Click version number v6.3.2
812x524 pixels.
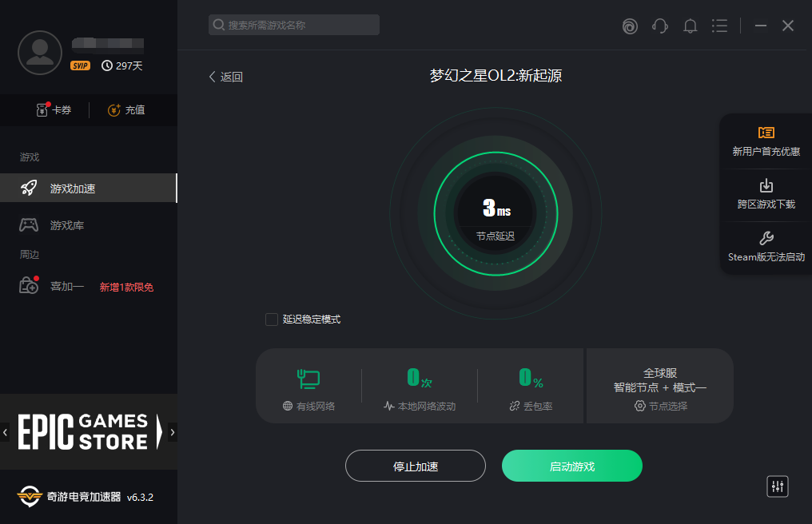tap(140, 497)
